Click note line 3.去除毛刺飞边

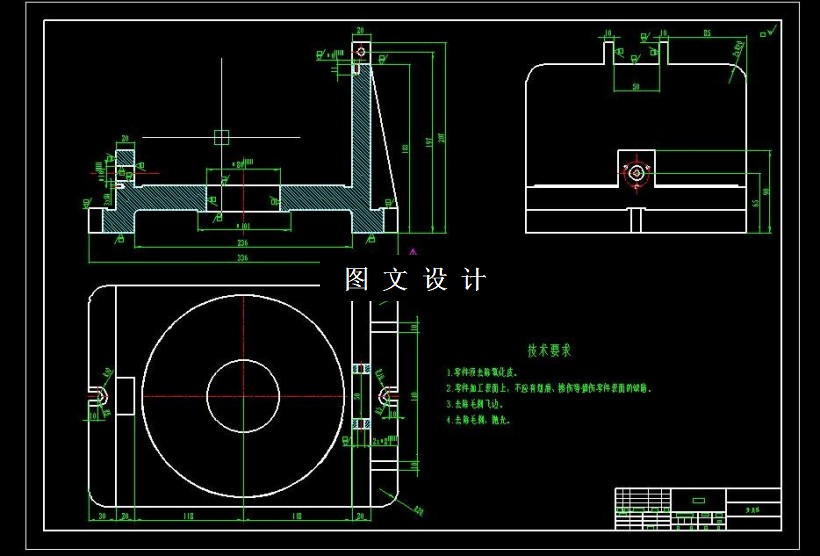pos(474,404)
